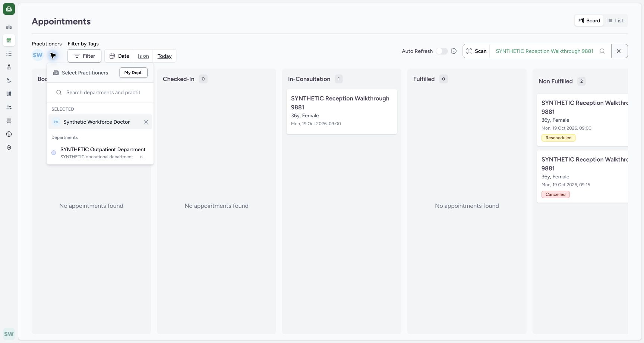Open the microscope lab sidebar icon
Image resolution: width=644 pixels, height=343 pixels.
9,80
